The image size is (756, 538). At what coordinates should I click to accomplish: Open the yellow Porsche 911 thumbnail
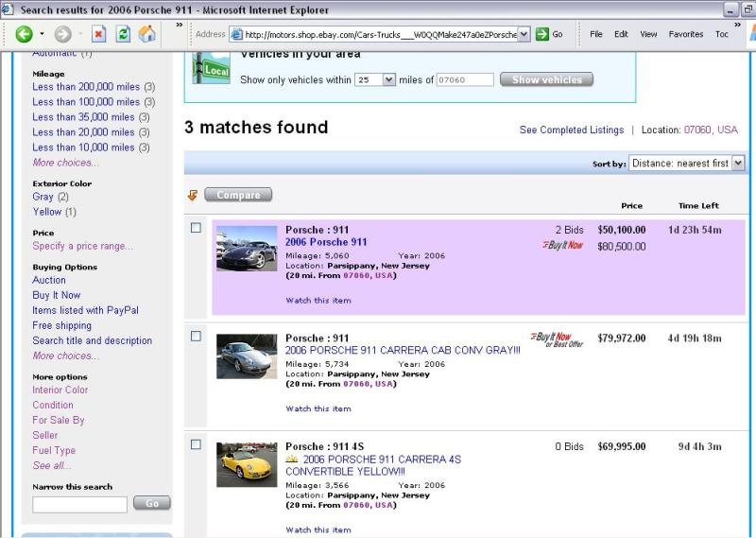247,464
